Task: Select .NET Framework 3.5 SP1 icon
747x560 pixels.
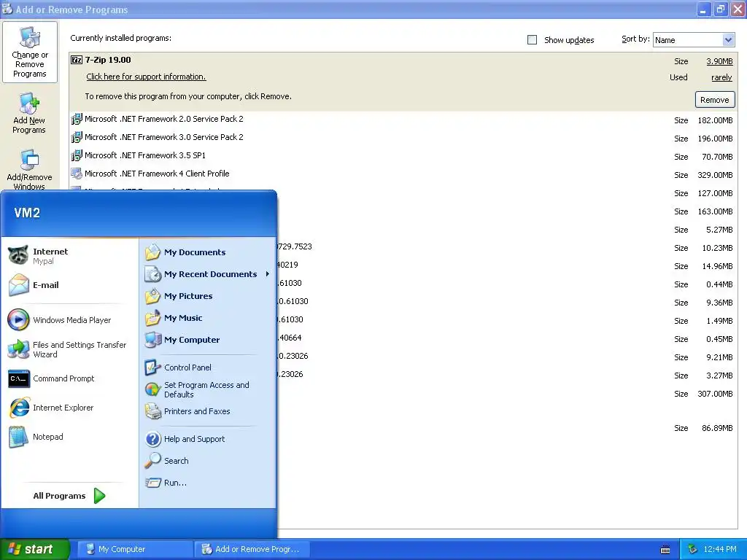Action: pyautogui.click(x=76, y=155)
